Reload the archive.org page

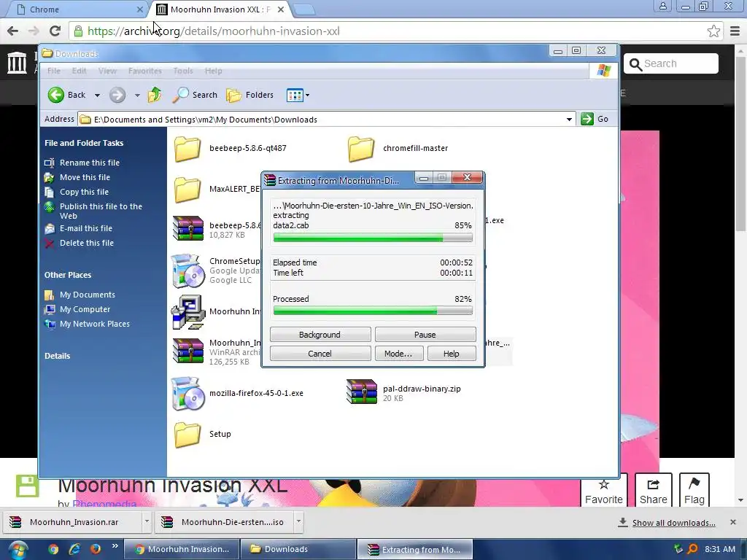pyautogui.click(x=55, y=31)
